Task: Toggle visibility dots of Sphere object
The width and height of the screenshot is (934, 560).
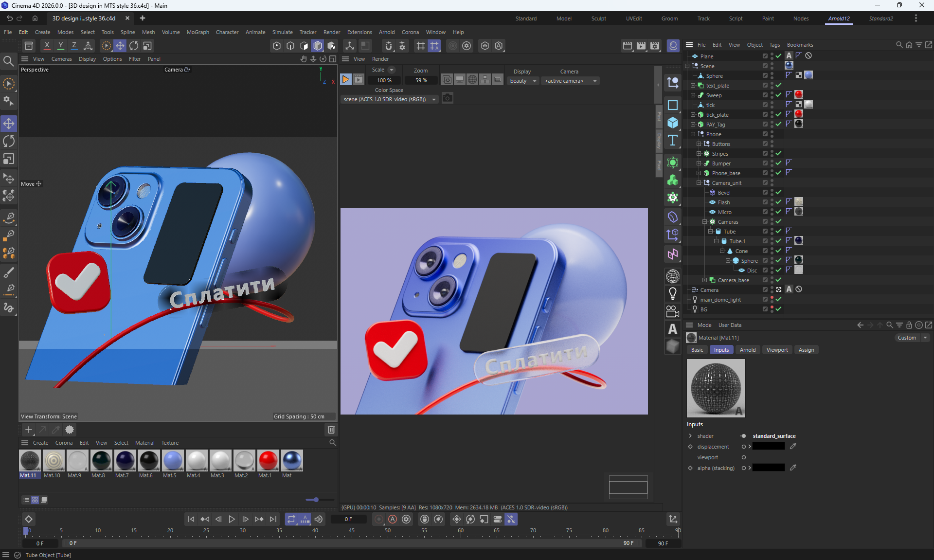Action: click(772, 75)
